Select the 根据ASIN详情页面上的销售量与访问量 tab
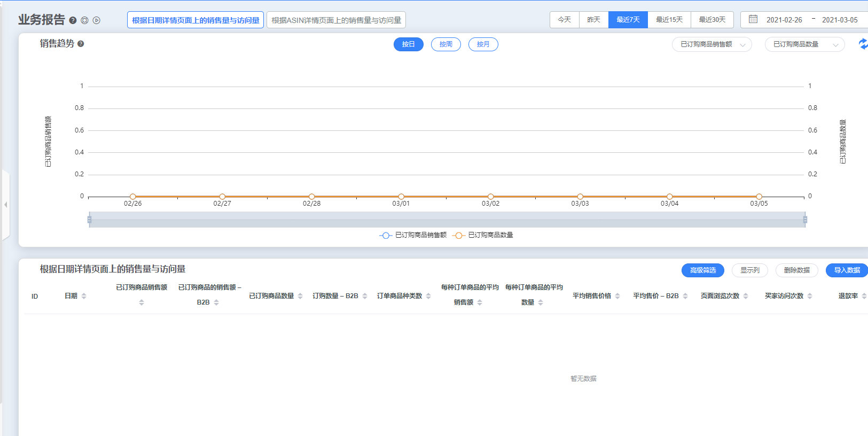868x436 pixels. (x=336, y=20)
